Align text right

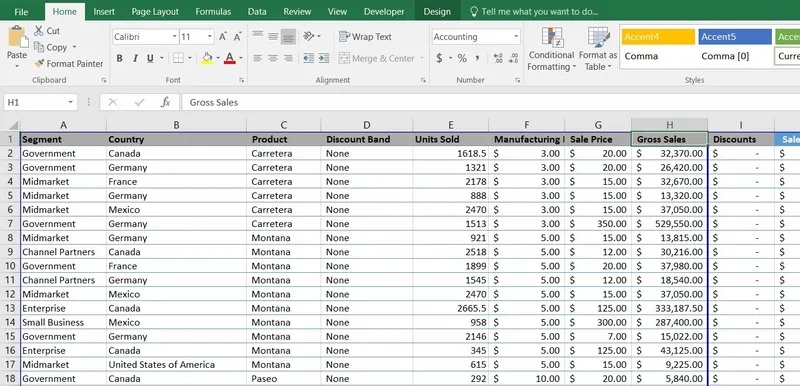288,58
